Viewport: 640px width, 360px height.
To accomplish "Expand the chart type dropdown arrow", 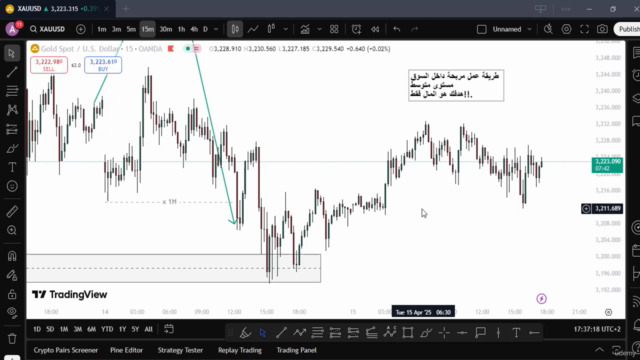I will [x=286, y=29].
